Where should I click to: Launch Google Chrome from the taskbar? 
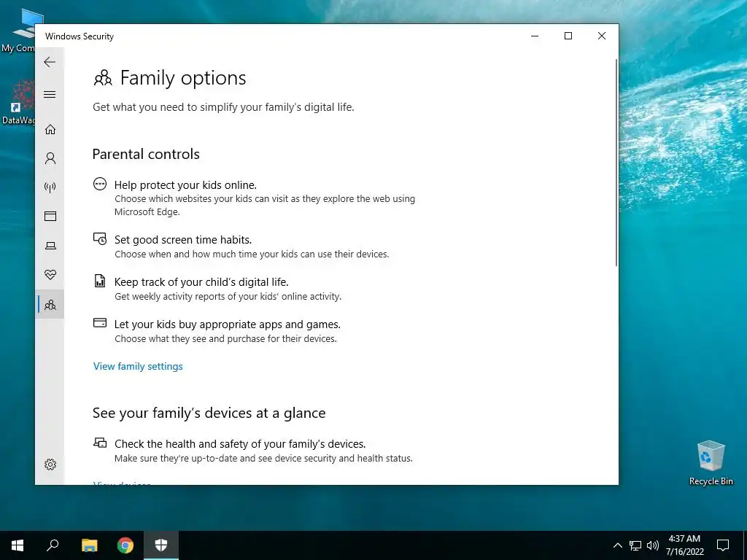[125, 545]
